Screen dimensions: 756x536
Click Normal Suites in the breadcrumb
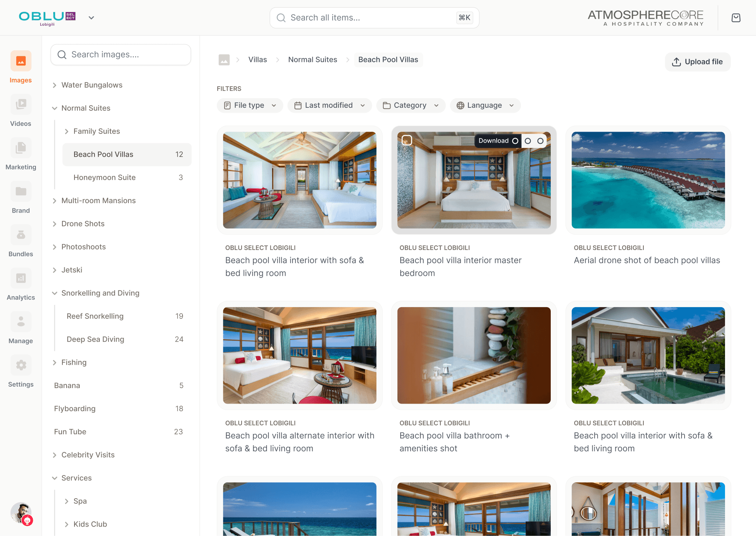pos(312,60)
